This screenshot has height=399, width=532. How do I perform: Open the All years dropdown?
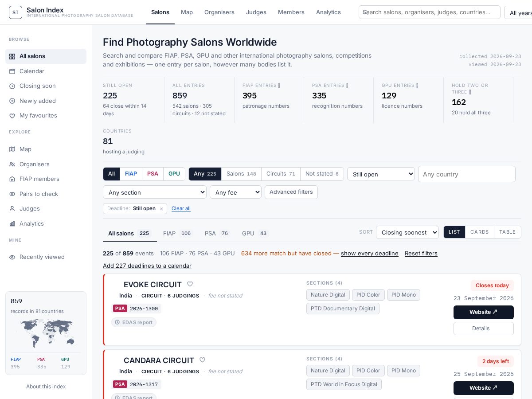[518, 12]
